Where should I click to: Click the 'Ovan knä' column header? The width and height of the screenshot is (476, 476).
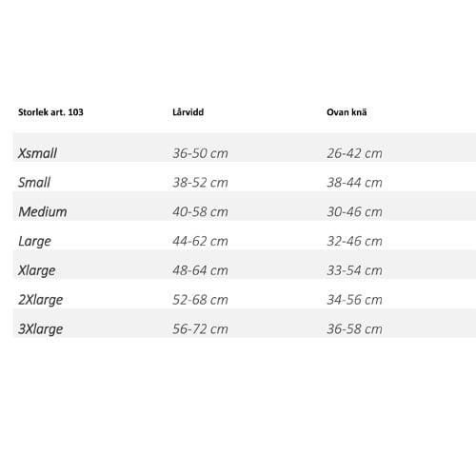347,112
